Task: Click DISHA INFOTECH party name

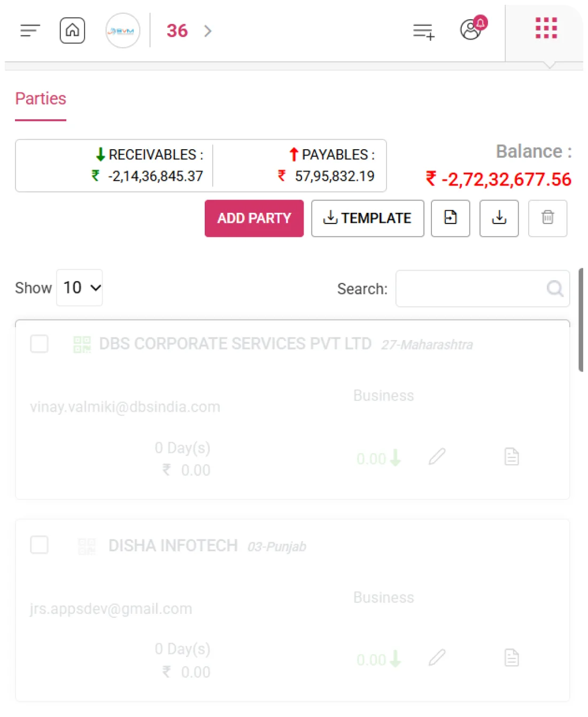Action: pos(173,545)
